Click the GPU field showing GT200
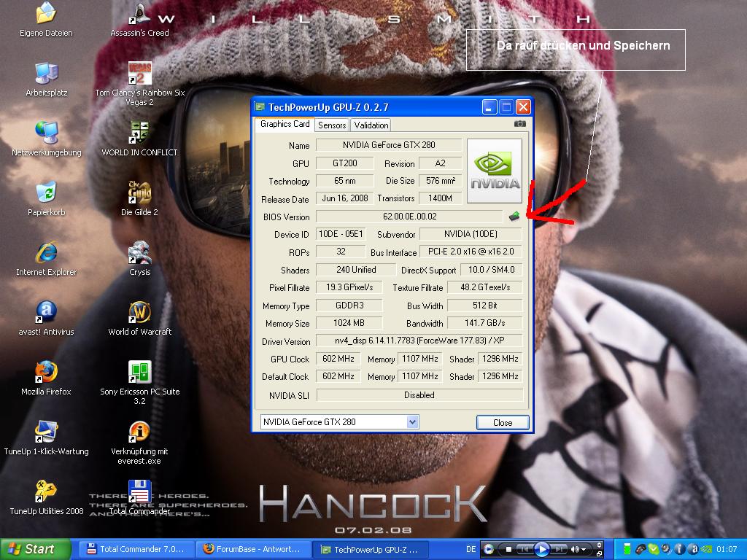The image size is (747, 560). click(345, 163)
